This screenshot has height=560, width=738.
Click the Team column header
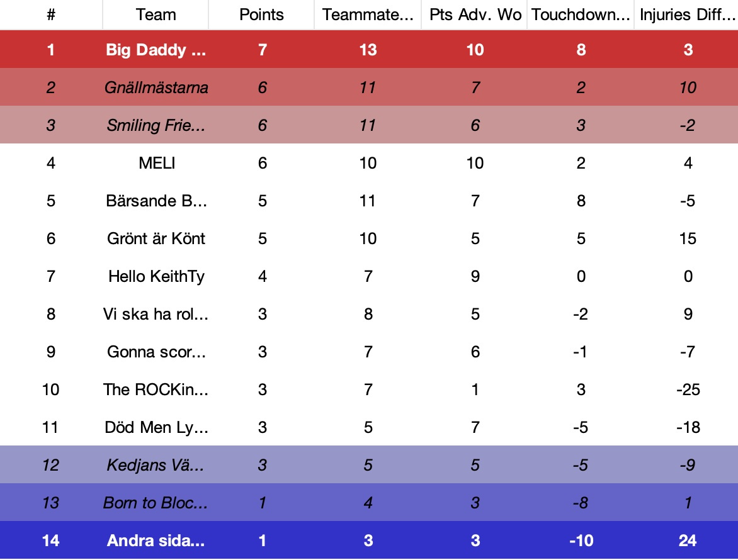pos(156,14)
